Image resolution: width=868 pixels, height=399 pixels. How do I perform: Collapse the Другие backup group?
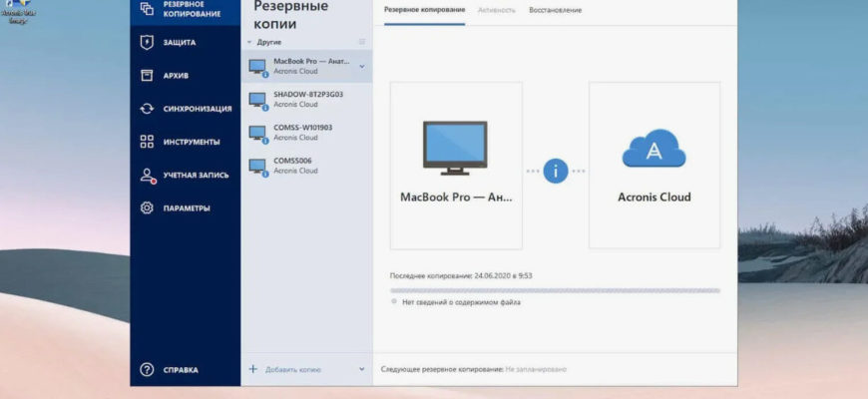249,43
